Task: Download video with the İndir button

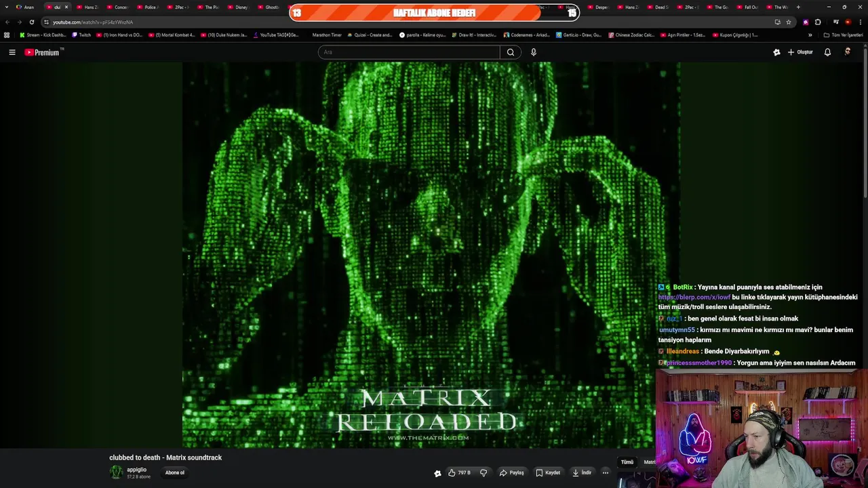Action: click(x=582, y=472)
